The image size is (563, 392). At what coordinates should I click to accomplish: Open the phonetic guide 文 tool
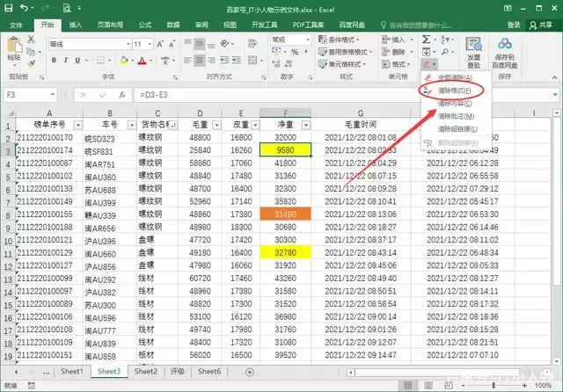click(165, 61)
